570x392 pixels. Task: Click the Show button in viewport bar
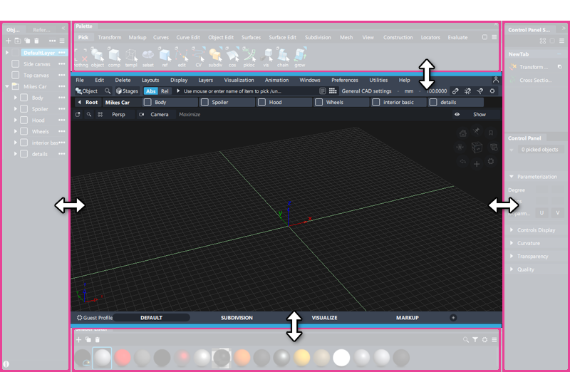tap(479, 115)
